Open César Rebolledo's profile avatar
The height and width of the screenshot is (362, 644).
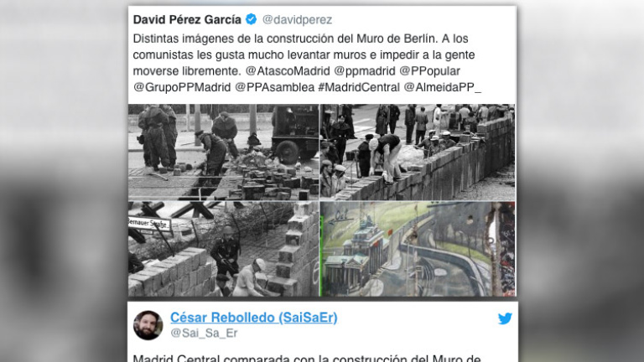click(x=148, y=325)
